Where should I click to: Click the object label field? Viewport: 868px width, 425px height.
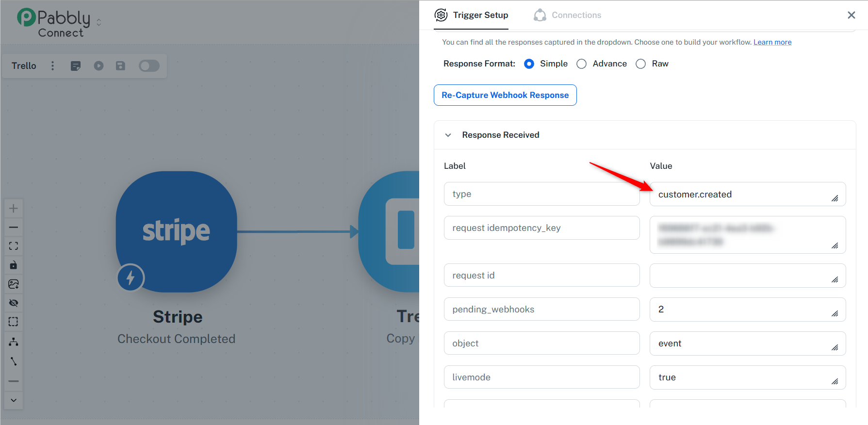pyautogui.click(x=542, y=343)
